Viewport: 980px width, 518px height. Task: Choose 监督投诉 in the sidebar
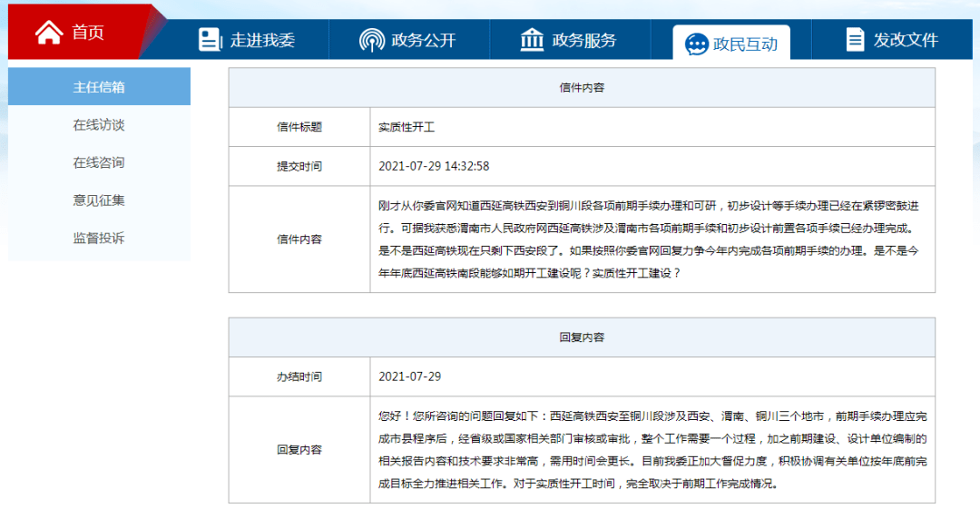tap(99, 238)
